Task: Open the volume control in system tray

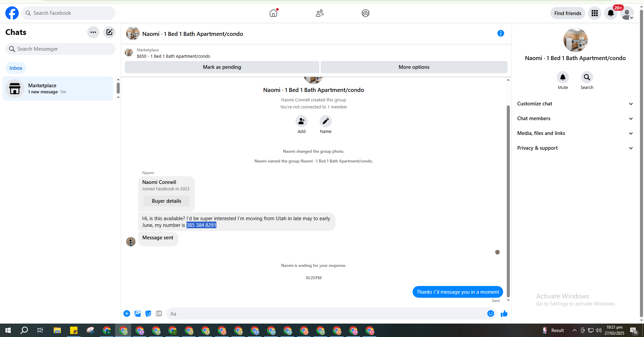Action: point(599,330)
